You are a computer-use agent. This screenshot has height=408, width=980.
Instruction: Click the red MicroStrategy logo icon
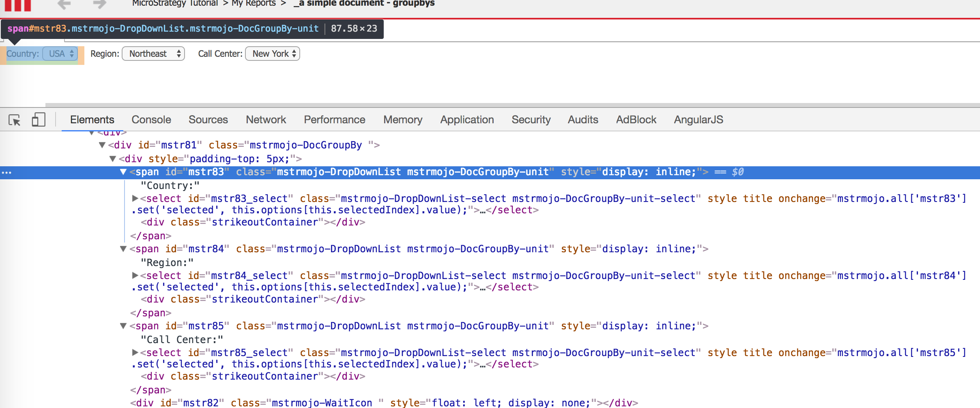(18, 5)
